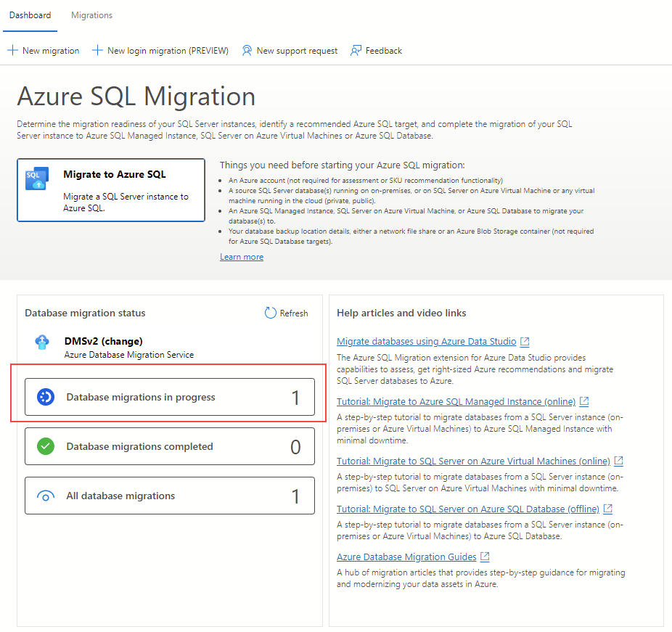Click the plus icon beside New migration
Screen dimensions: 672x632
click(12, 51)
